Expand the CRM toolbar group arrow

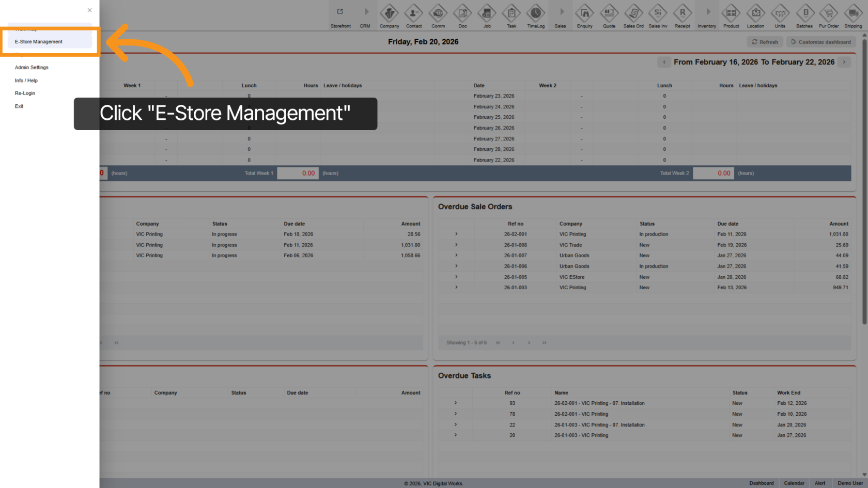(366, 12)
